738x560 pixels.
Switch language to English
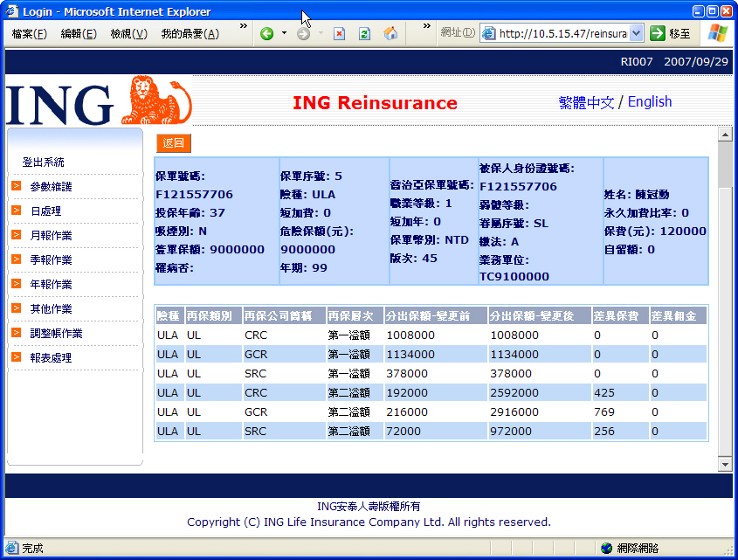(x=650, y=101)
